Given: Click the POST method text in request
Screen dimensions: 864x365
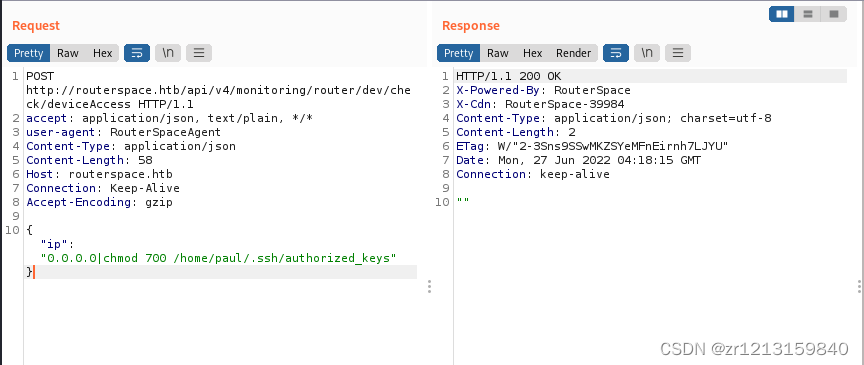Looking at the screenshot, I should (x=40, y=76).
